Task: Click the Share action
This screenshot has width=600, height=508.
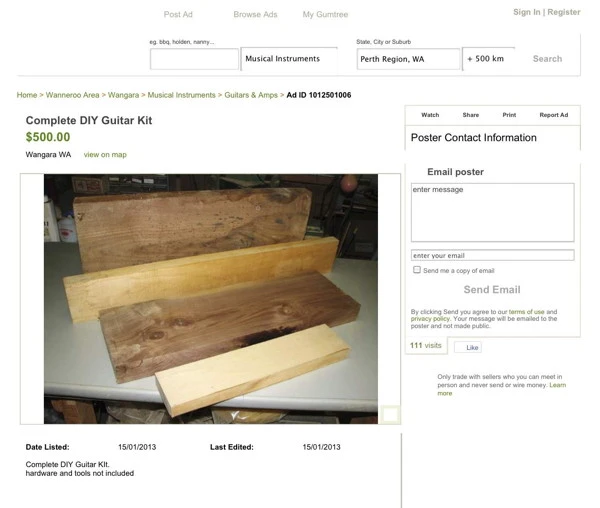Action: (x=470, y=115)
